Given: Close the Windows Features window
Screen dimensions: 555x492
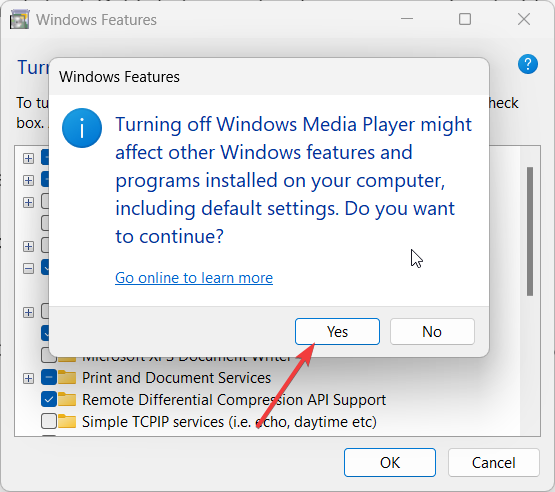Looking at the screenshot, I should pos(523,19).
